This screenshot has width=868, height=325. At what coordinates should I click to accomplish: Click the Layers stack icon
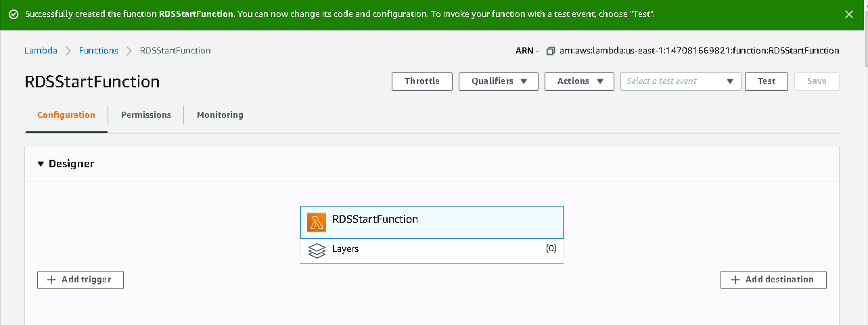coord(317,250)
